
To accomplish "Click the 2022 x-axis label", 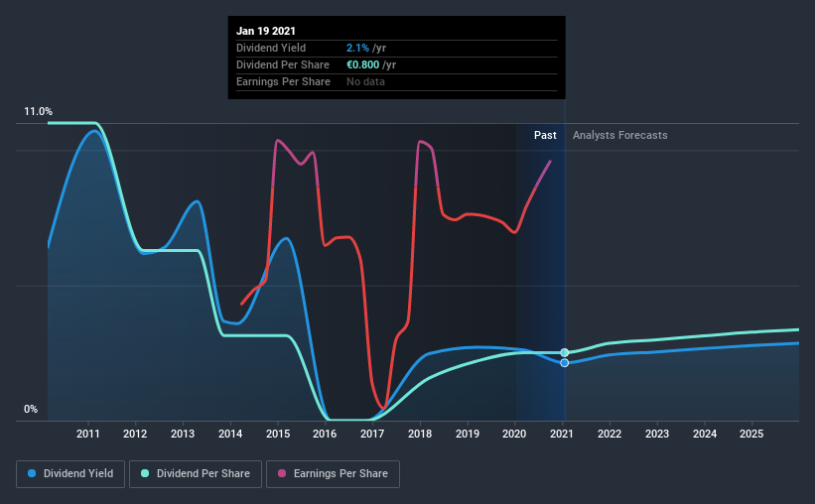I will (x=610, y=434).
